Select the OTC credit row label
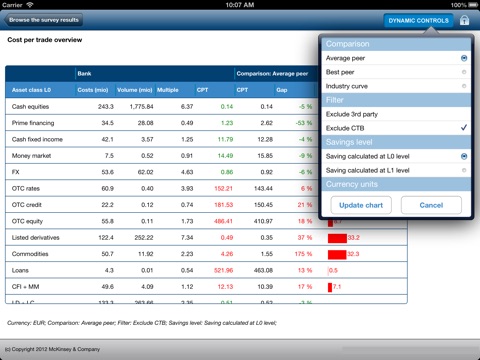This screenshot has width=480, height=360. pyautogui.click(x=27, y=205)
